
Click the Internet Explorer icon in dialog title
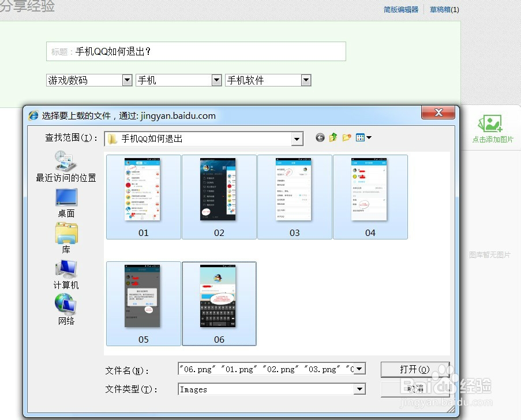pyautogui.click(x=33, y=115)
